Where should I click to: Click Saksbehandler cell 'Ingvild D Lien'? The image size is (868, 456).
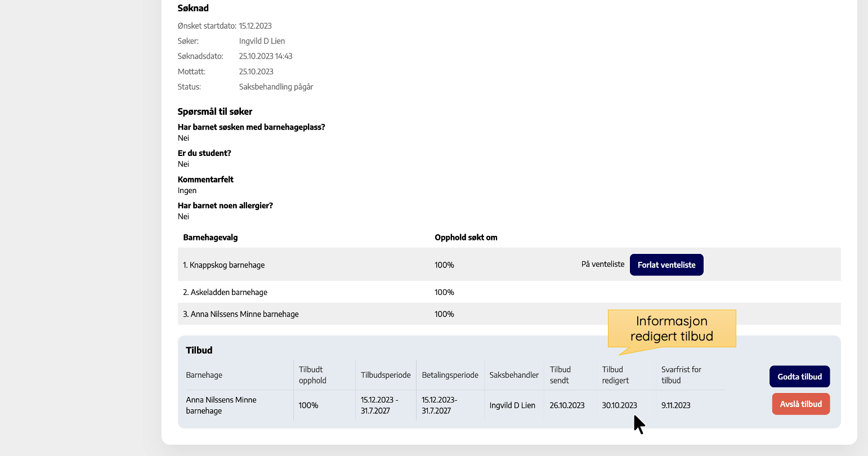[512, 405]
